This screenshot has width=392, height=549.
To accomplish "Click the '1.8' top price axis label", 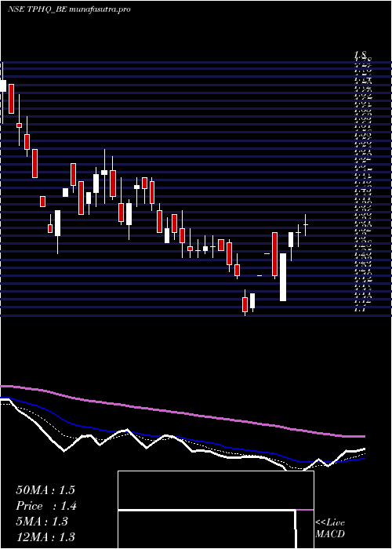I will (x=360, y=55).
